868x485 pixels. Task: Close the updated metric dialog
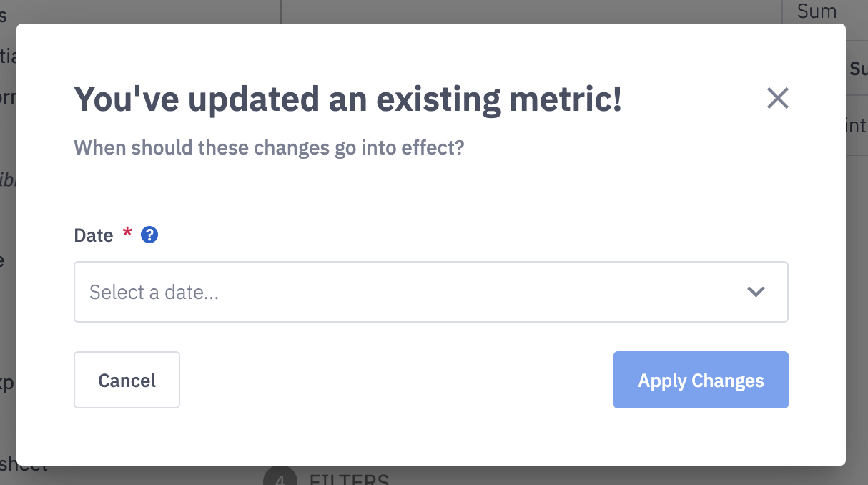777,98
